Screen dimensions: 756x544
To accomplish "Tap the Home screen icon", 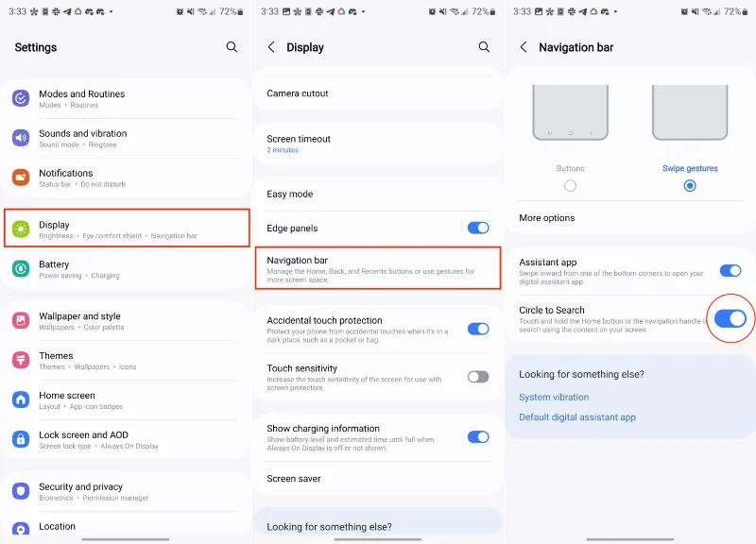I will click(x=21, y=399).
